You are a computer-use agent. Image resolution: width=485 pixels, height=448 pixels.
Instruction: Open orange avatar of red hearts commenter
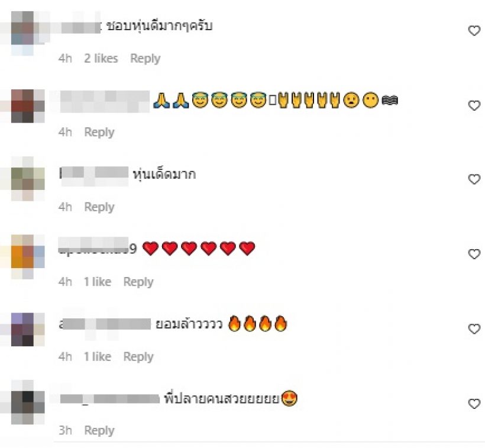[28, 257]
